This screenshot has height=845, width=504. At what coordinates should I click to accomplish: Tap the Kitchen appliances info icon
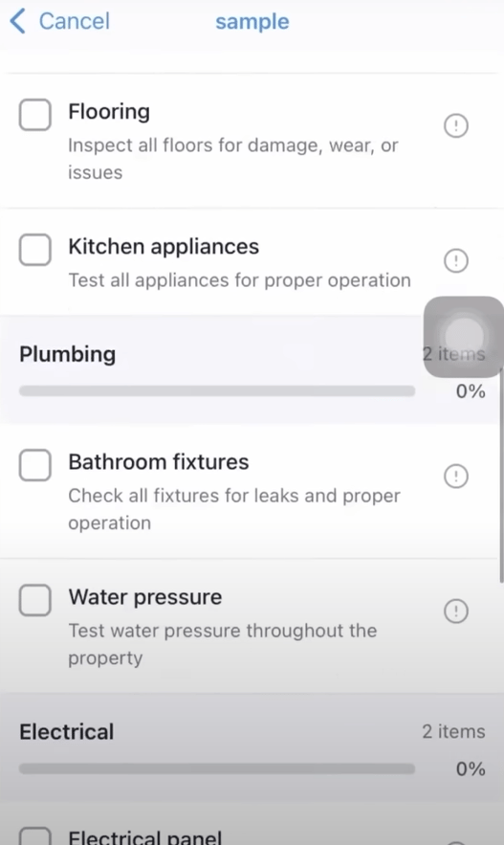point(455,261)
